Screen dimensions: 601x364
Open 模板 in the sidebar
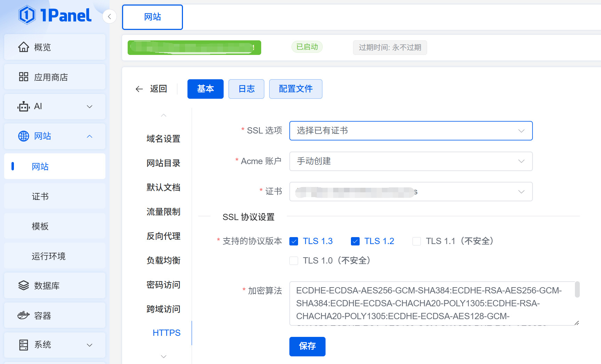[55, 226]
